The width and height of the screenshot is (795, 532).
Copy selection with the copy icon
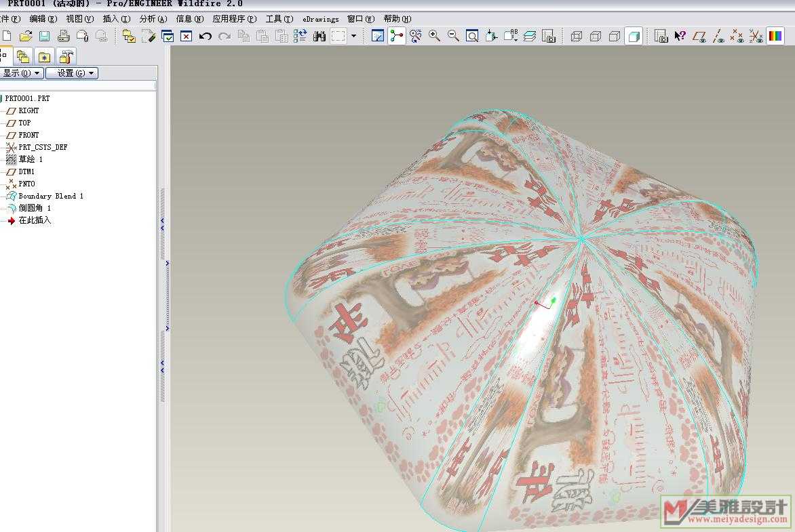[244, 36]
